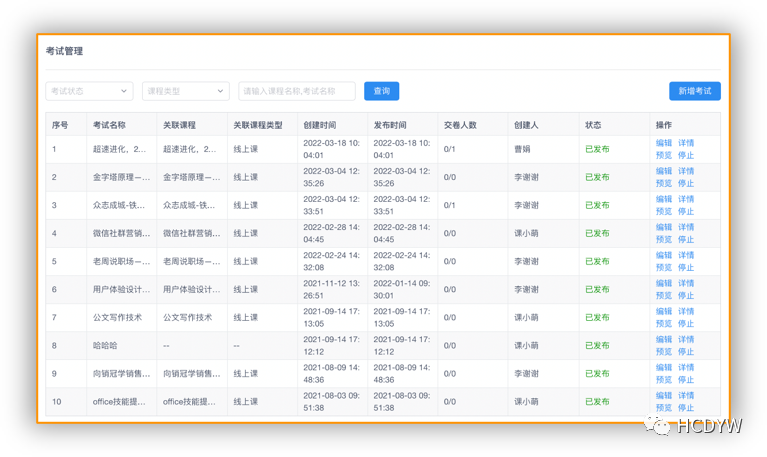Screen dimensions: 767x457
Task: Click the 新增考试 button
Action: point(695,91)
